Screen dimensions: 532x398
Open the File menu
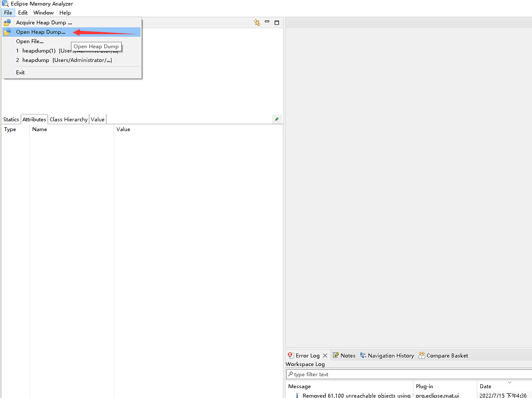[x=8, y=13]
